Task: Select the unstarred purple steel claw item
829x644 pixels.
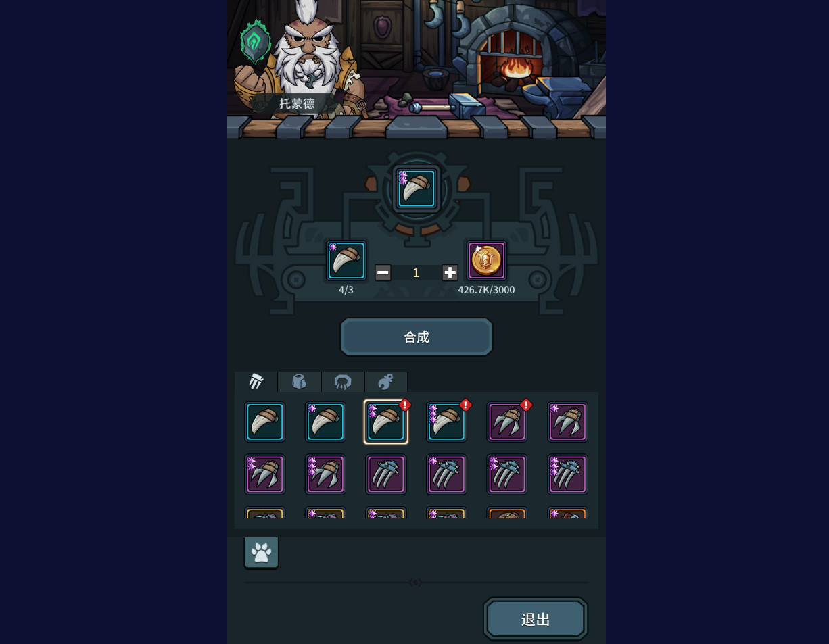Action: pos(386,474)
